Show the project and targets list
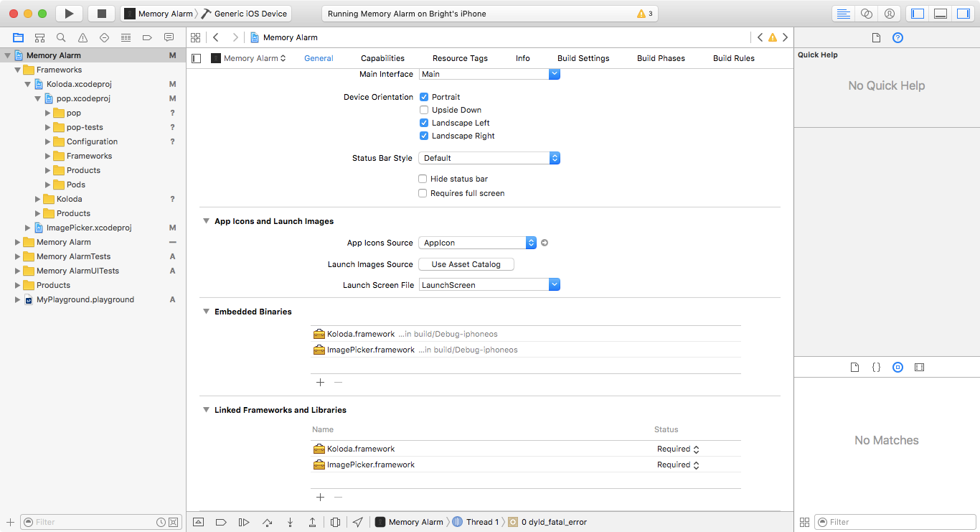This screenshot has width=980, height=532. point(197,58)
